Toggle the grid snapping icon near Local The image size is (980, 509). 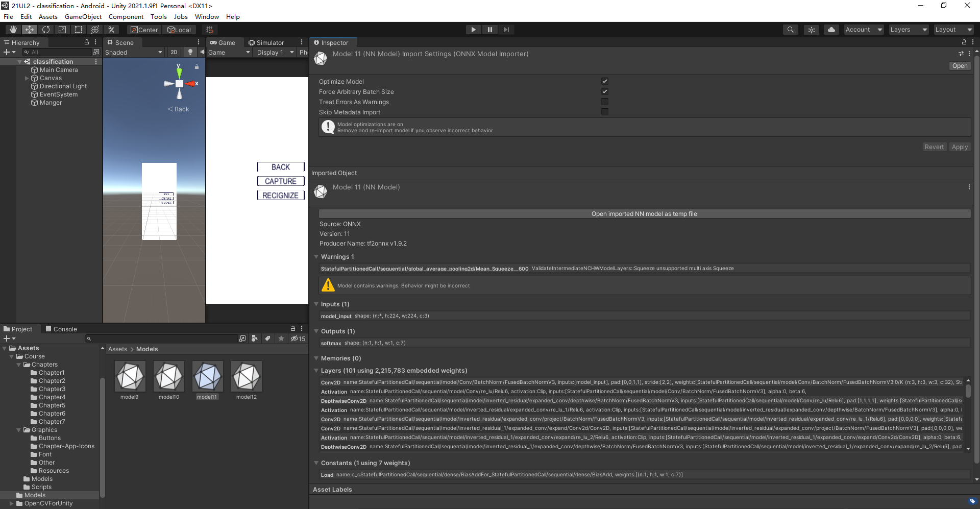[209, 29]
